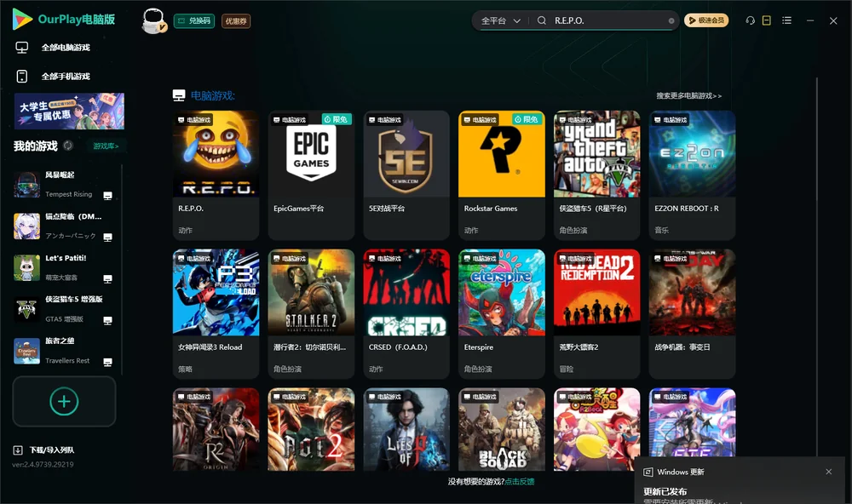Image resolution: width=852 pixels, height=504 pixels.
Task: Open the 全平台 platform dropdown
Action: point(500,20)
